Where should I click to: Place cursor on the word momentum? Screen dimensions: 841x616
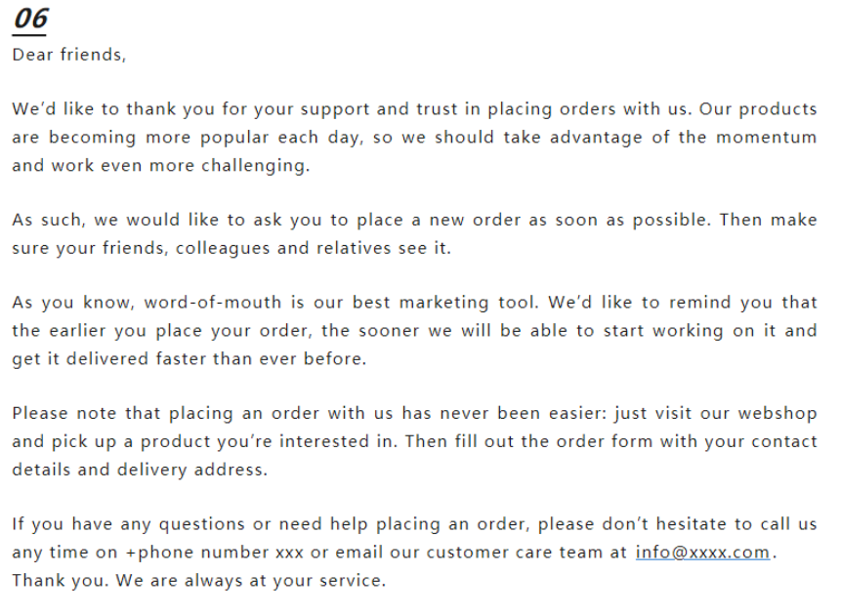coord(767,138)
